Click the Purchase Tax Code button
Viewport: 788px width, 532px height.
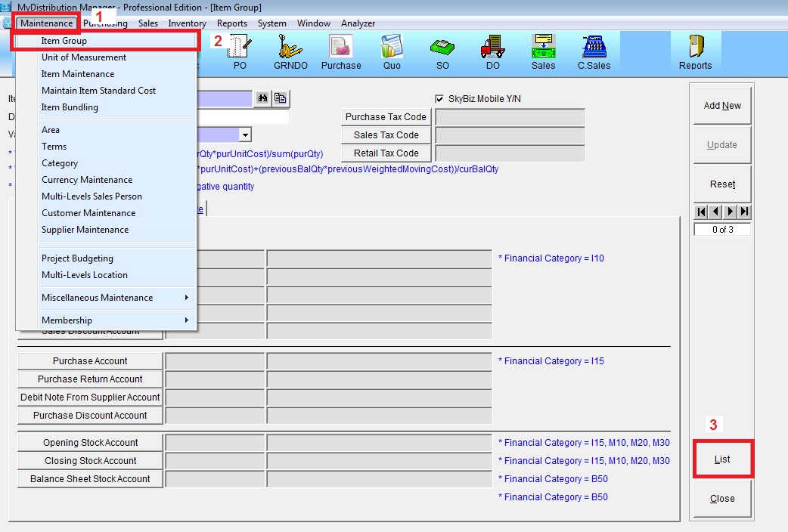386,117
